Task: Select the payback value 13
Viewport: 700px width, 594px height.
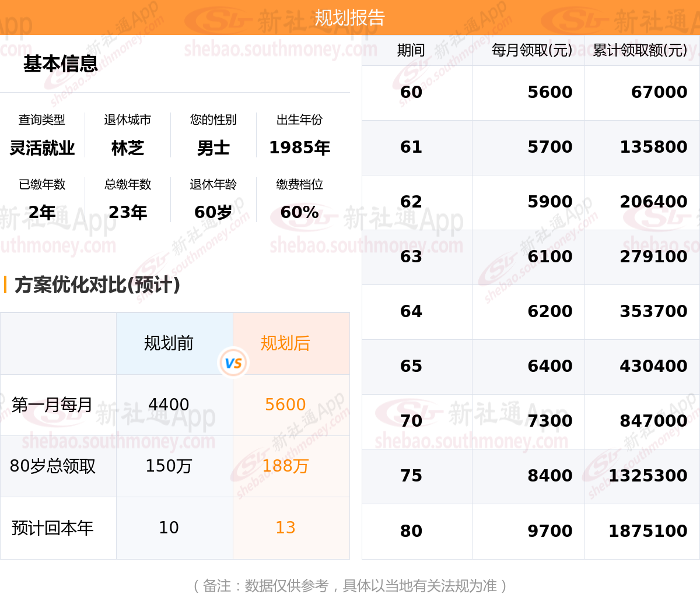Action: pos(285,528)
